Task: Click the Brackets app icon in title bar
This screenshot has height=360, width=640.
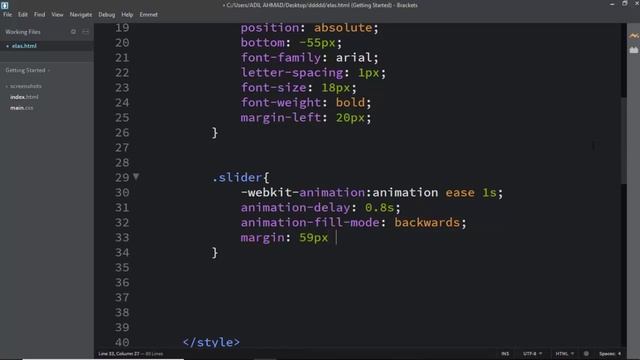Action: point(4,5)
